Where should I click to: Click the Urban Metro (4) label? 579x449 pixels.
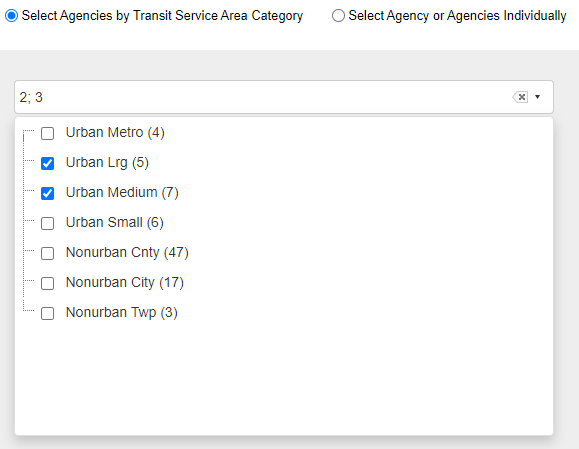(x=115, y=133)
